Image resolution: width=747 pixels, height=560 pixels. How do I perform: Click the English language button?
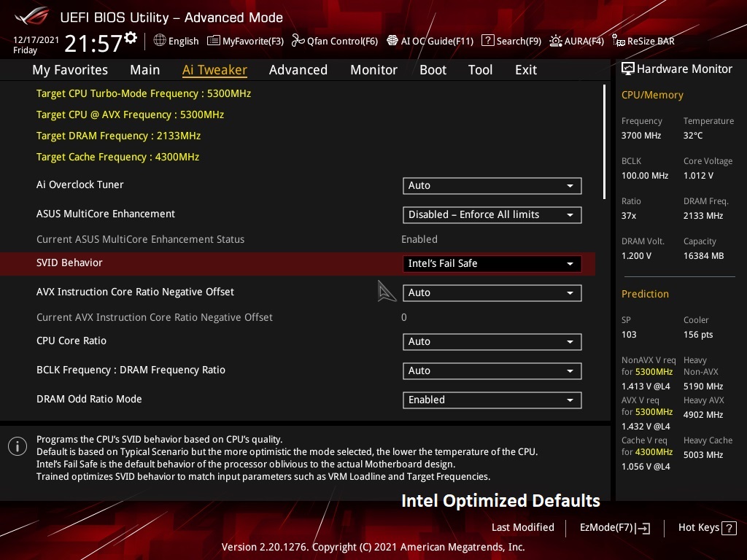pyautogui.click(x=176, y=41)
